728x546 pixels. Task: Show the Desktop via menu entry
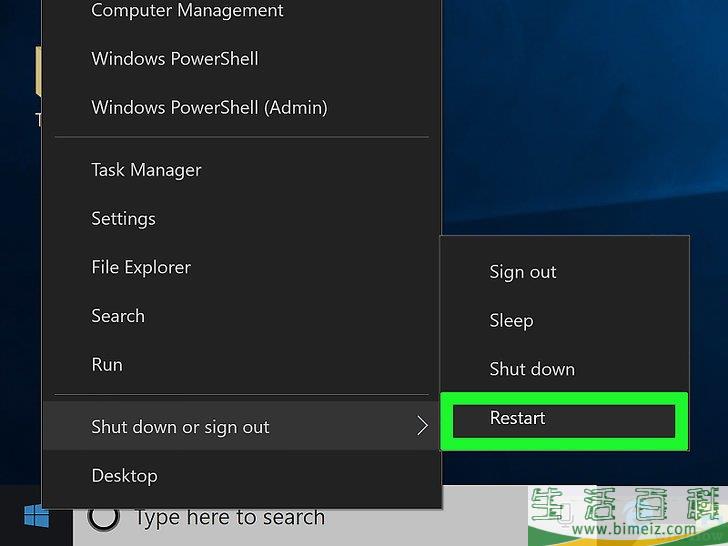241,476
